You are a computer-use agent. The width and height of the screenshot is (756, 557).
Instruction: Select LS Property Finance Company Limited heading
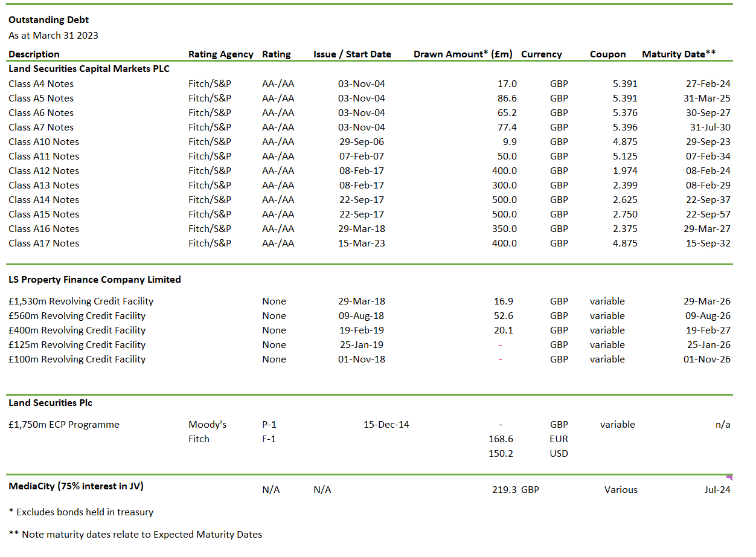click(x=95, y=280)
